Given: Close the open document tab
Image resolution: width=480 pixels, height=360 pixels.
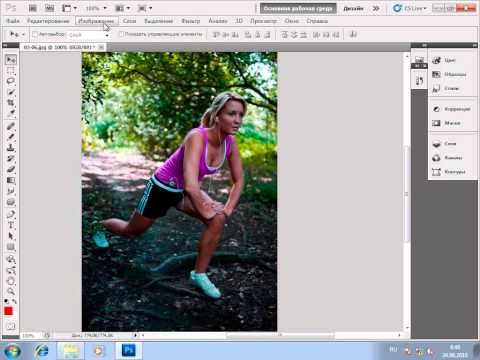Looking at the screenshot, I should (x=101, y=47).
